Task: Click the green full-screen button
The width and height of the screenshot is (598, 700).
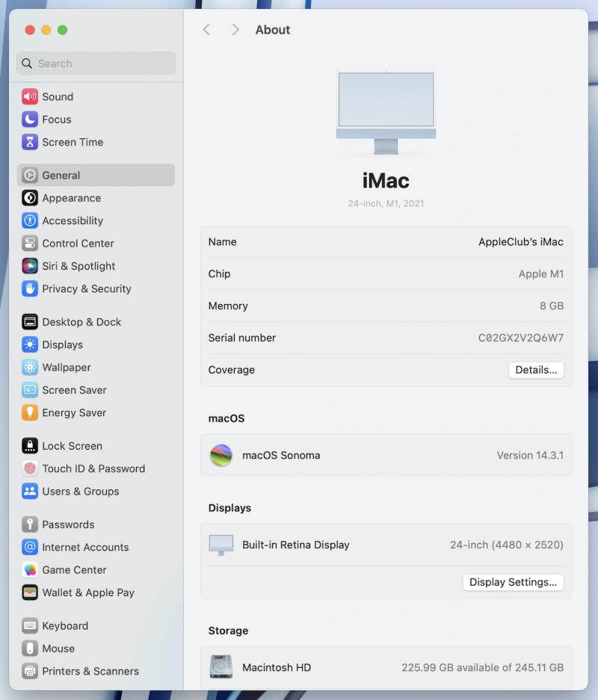Action: click(63, 30)
